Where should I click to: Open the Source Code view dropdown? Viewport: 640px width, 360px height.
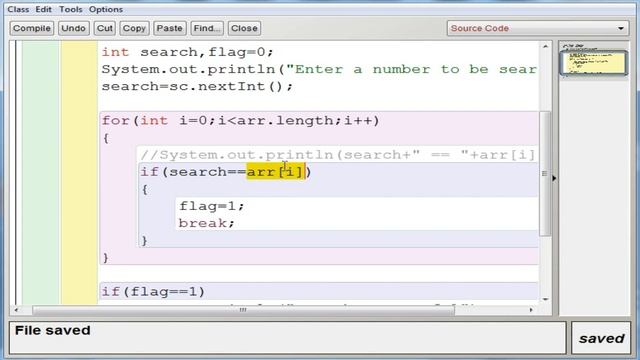point(538,28)
